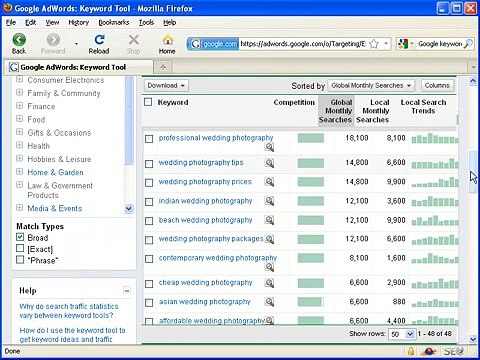This screenshot has width=480, height=360.
Task: Click magnifier icon for contemporary wedding photography
Action: coord(269,267)
